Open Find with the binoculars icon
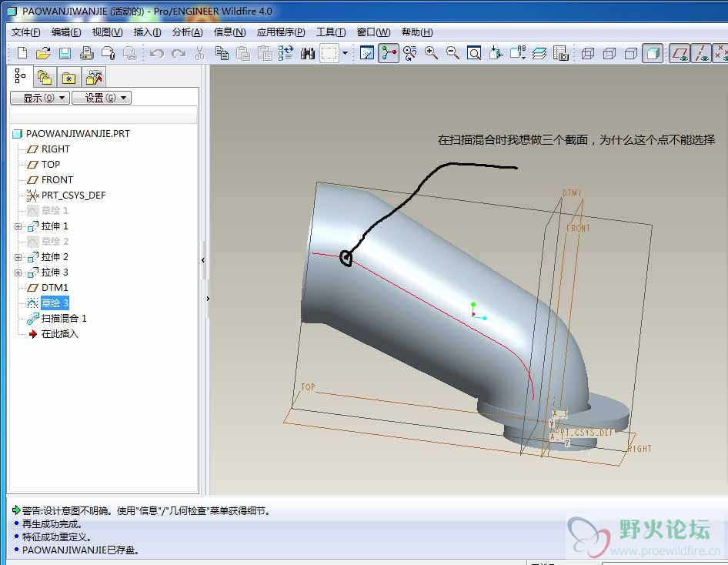 point(307,53)
